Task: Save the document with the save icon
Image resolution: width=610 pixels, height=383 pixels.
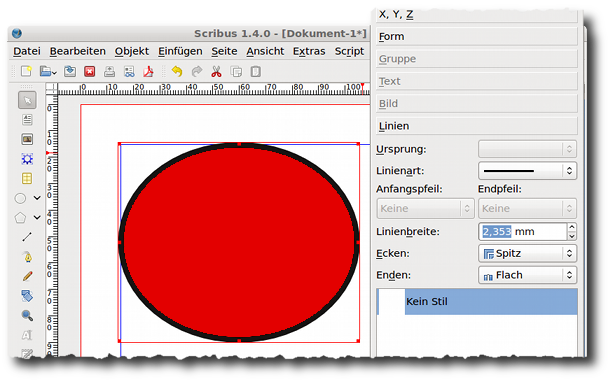Action: point(70,71)
